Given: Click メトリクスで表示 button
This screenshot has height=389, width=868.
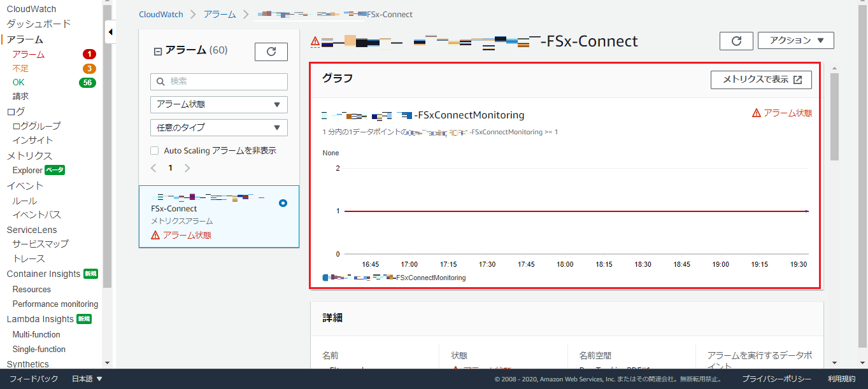Looking at the screenshot, I should click(761, 80).
